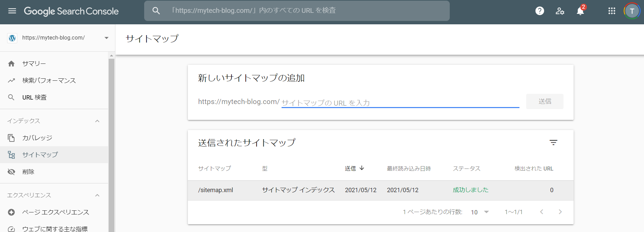Open the カバレッジ report
The width and height of the screenshot is (644, 232).
37,138
